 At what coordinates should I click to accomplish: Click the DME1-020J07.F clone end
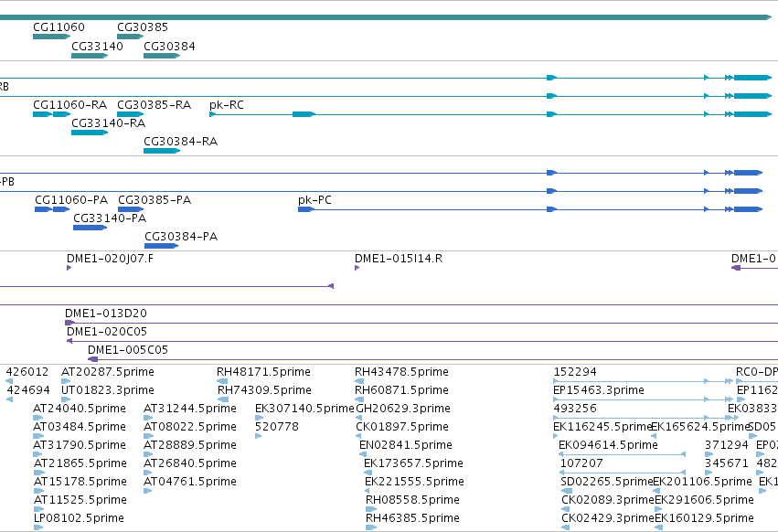pyautogui.click(x=69, y=268)
